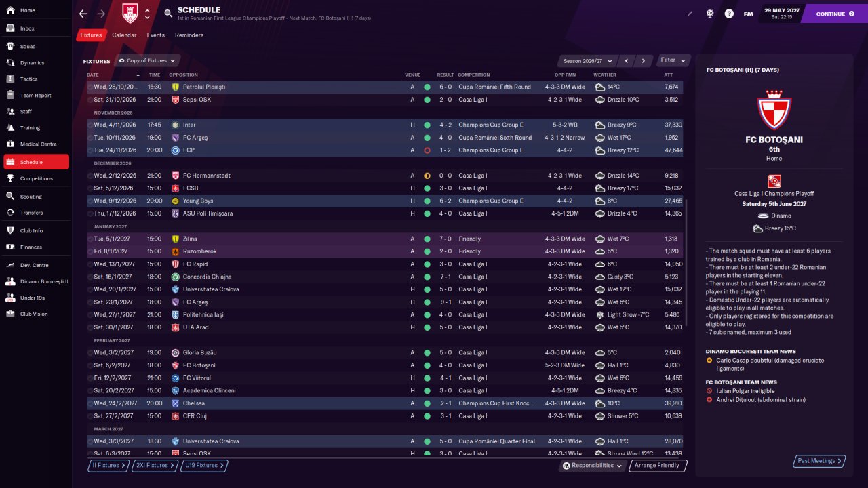The image size is (868, 488).
Task: Open the Filter dropdown
Action: click(674, 60)
